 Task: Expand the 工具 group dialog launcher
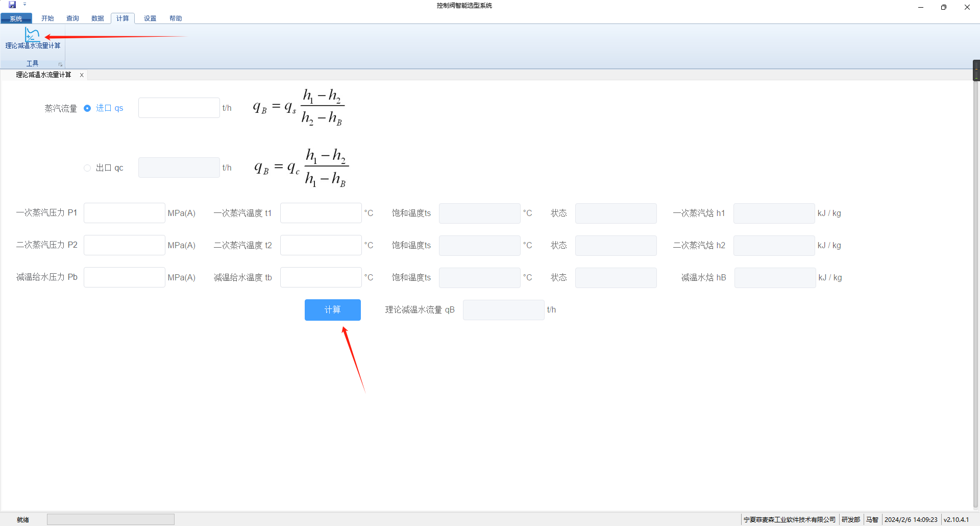pyautogui.click(x=60, y=64)
